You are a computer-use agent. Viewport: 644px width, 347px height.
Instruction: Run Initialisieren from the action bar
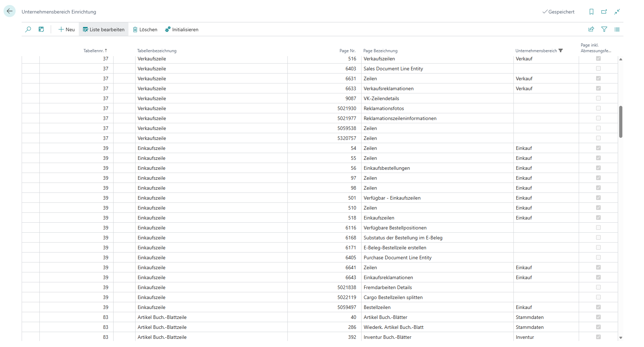182,29
